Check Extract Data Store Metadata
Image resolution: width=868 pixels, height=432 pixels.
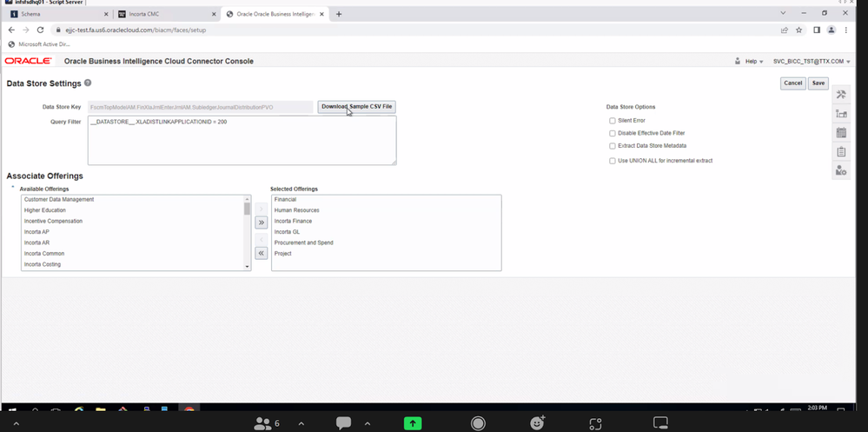(x=613, y=146)
